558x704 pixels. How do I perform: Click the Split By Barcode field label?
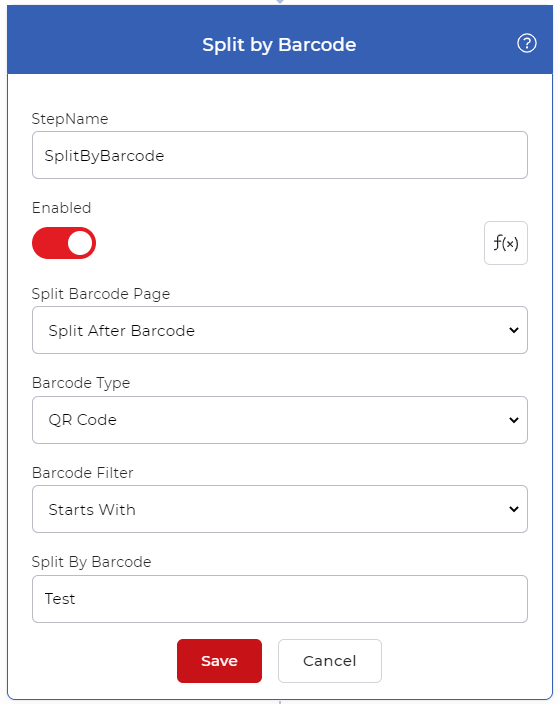pyautogui.click(x=92, y=562)
